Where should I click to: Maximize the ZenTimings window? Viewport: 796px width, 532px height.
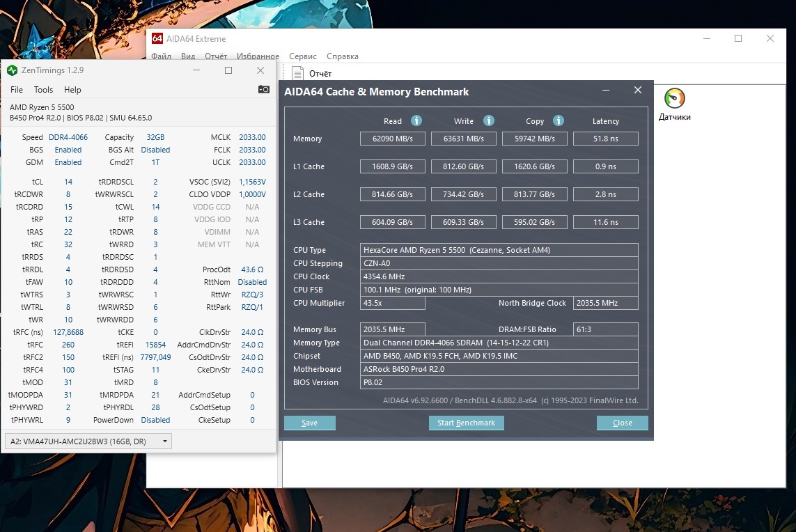[228, 70]
